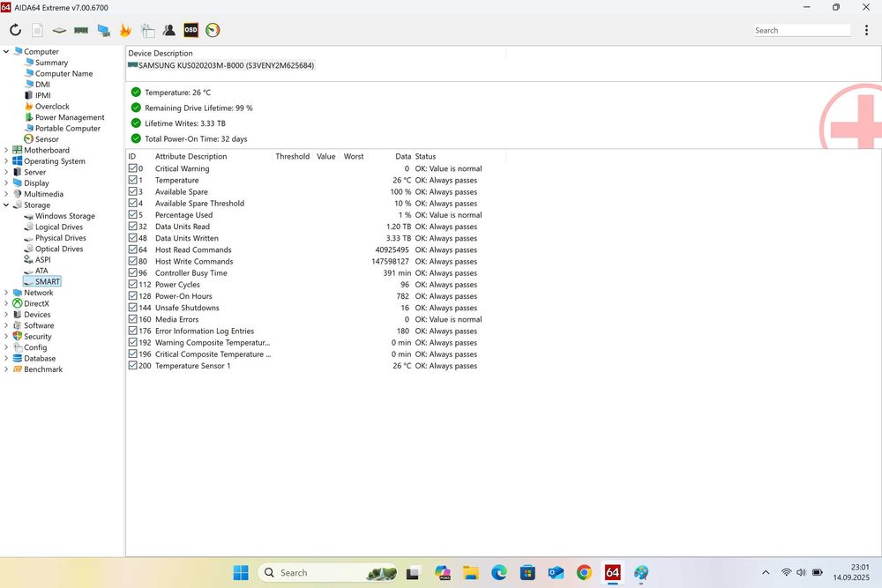Click the Sensor gauge icon in tree
This screenshot has width=882, height=588.
point(29,139)
